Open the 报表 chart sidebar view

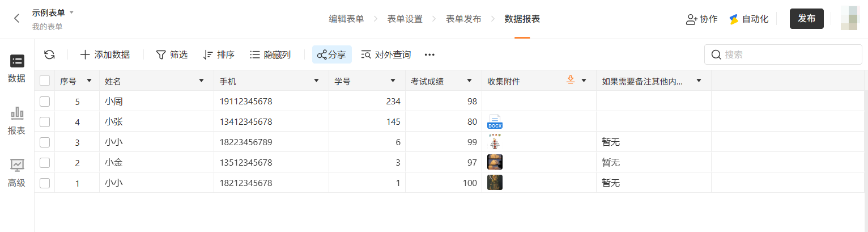17,121
